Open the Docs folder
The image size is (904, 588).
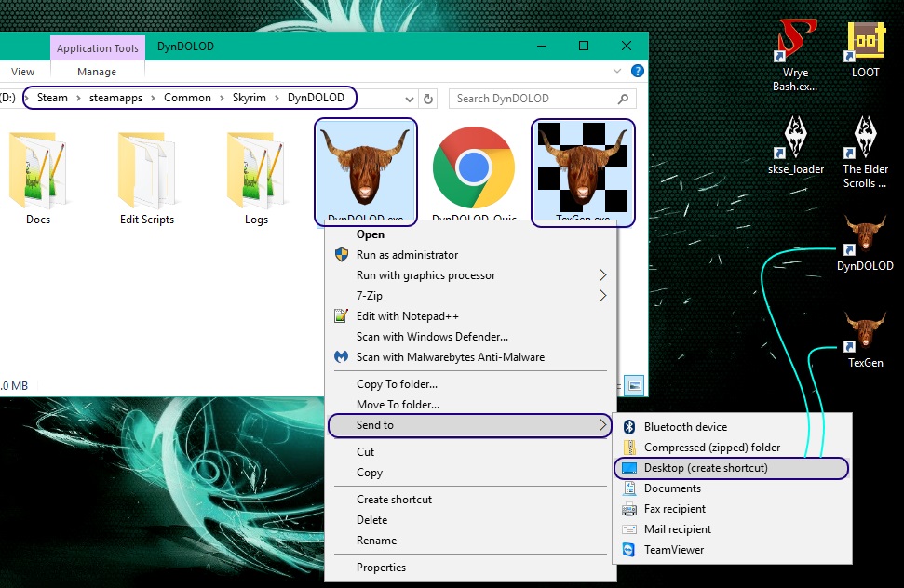[x=38, y=179]
